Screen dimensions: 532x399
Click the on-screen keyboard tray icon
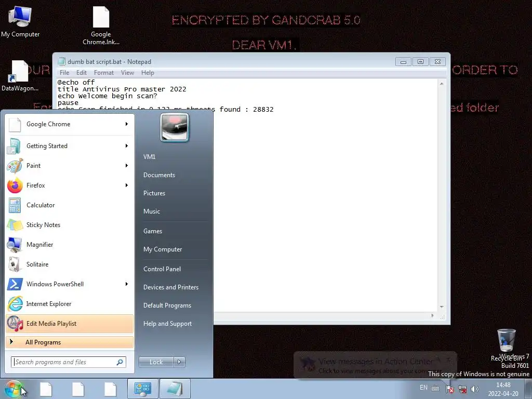tap(435, 389)
